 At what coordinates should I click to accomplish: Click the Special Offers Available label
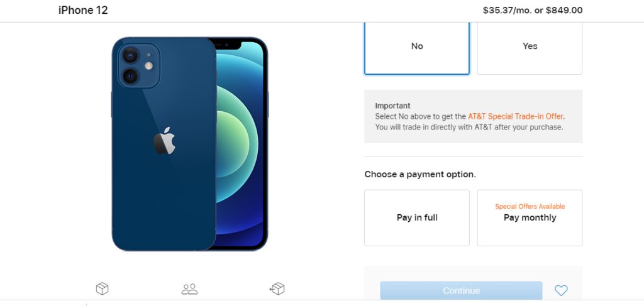coord(530,207)
